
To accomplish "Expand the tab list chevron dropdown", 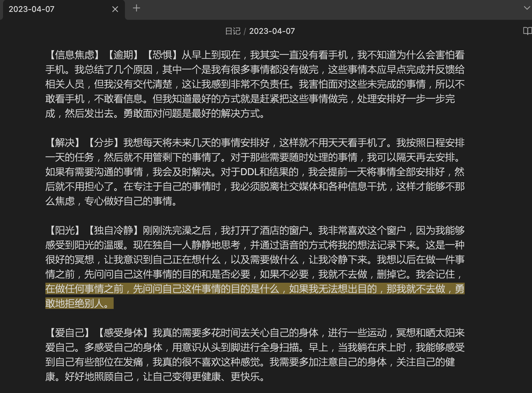I will point(527,8).
